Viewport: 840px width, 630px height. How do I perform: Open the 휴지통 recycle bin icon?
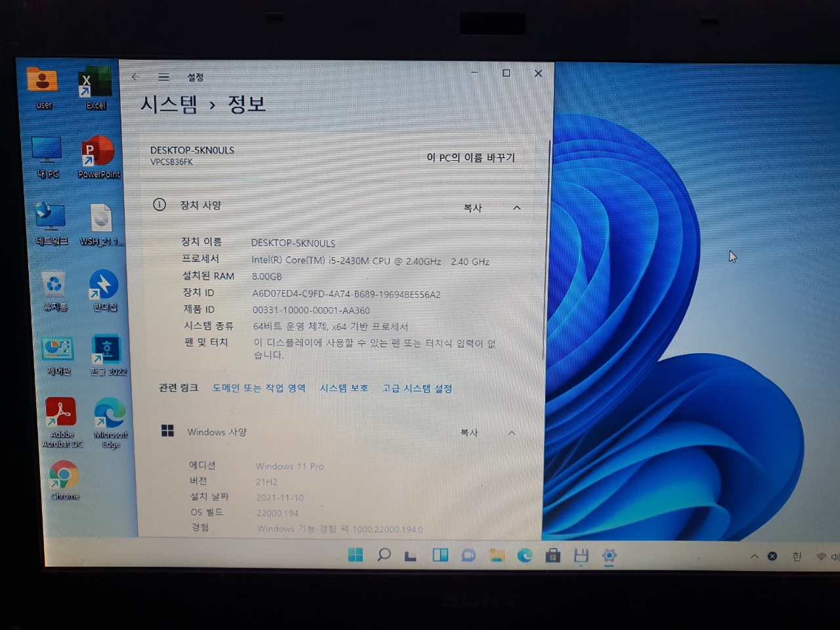click(x=54, y=291)
